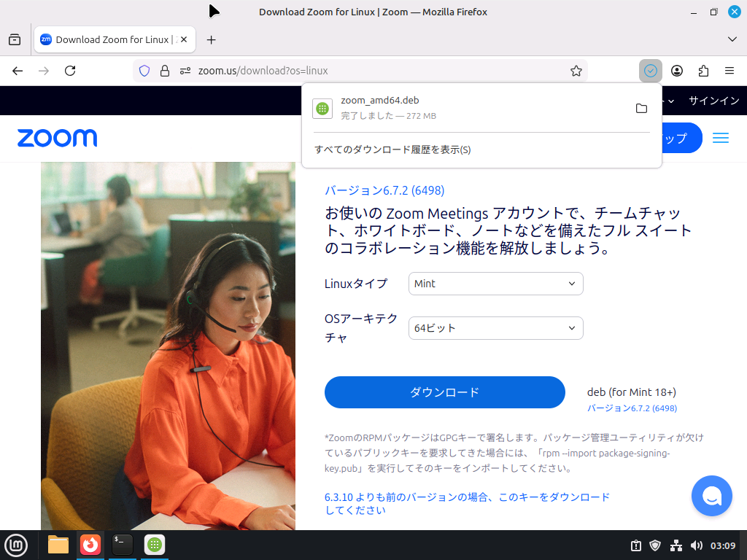Open the Linux Mint menu
The height and width of the screenshot is (560, 747).
(16, 545)
